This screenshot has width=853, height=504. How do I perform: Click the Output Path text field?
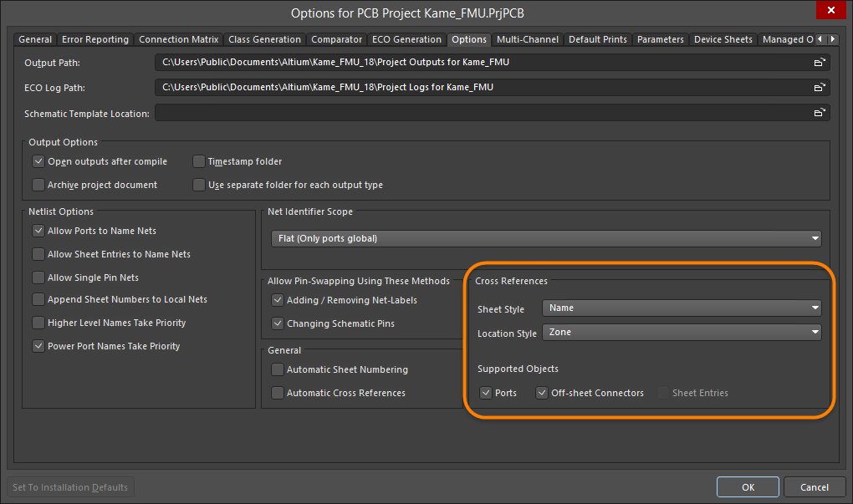click(481, 63)
